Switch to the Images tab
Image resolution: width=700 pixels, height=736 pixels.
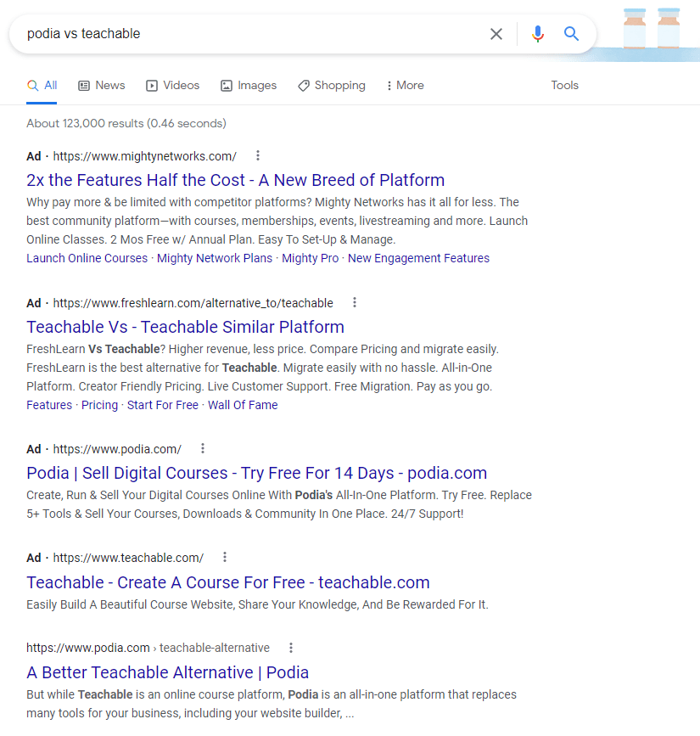tap(249, 86)
